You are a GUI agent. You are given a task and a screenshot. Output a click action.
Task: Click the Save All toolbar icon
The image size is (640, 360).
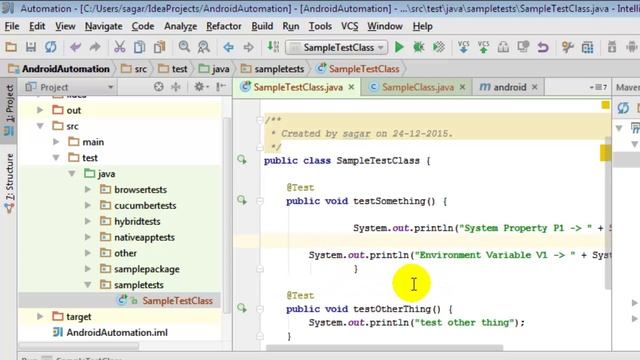[x=31, y=47]
